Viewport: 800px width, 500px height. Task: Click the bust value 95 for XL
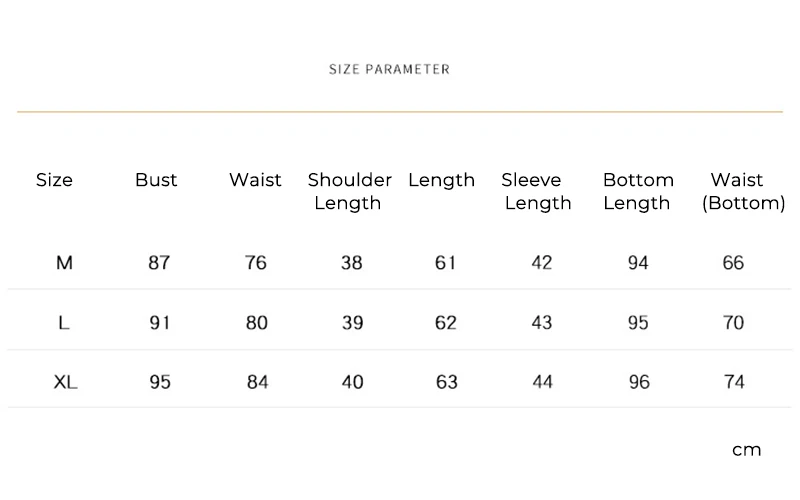[160, 382]
